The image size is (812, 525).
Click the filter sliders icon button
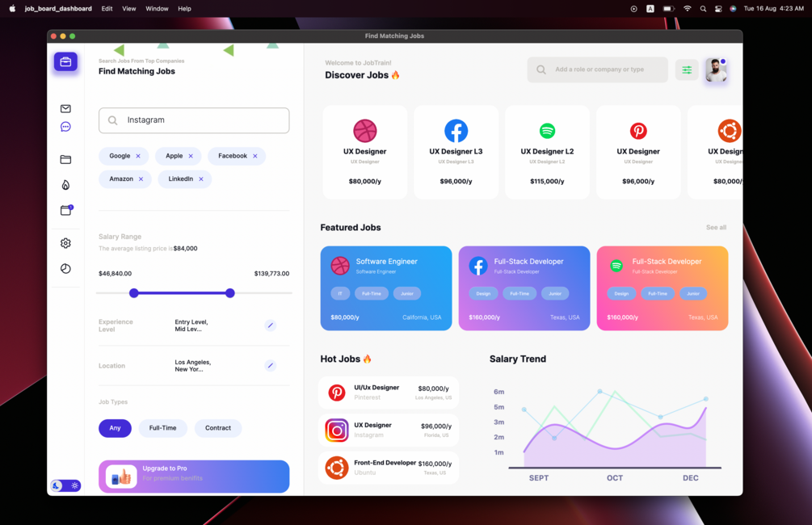click(x=687, y=70)
